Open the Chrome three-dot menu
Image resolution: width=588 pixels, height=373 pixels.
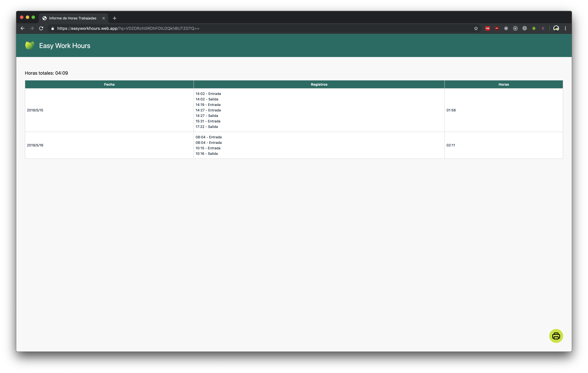click(565, 28)
